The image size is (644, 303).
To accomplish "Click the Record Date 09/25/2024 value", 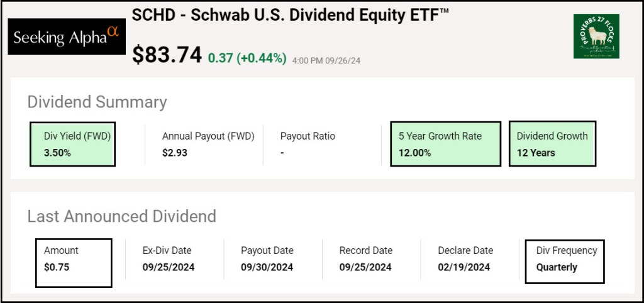I will (365, 267).
